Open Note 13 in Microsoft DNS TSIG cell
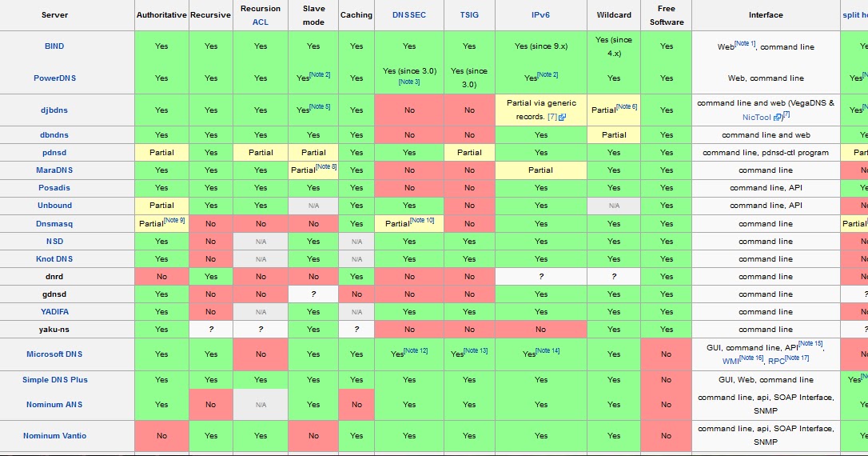868x456 pixels. [476, 350]
